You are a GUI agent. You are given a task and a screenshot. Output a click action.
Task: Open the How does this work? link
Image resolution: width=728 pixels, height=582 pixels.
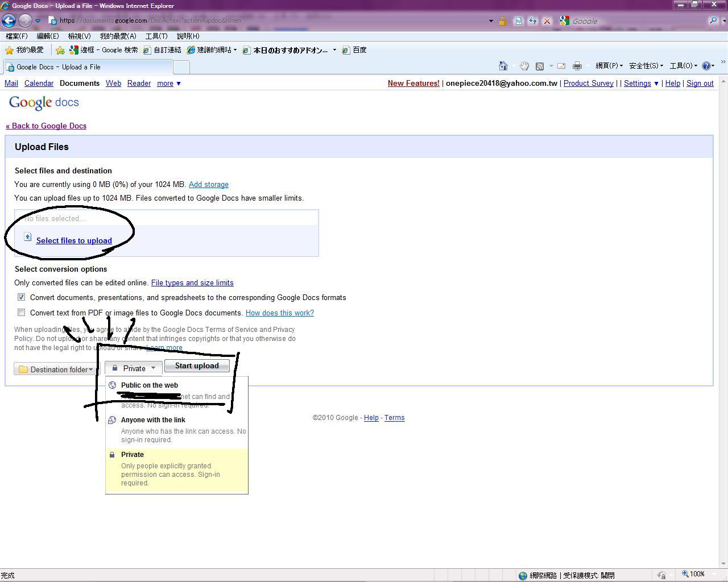point(280,313)
